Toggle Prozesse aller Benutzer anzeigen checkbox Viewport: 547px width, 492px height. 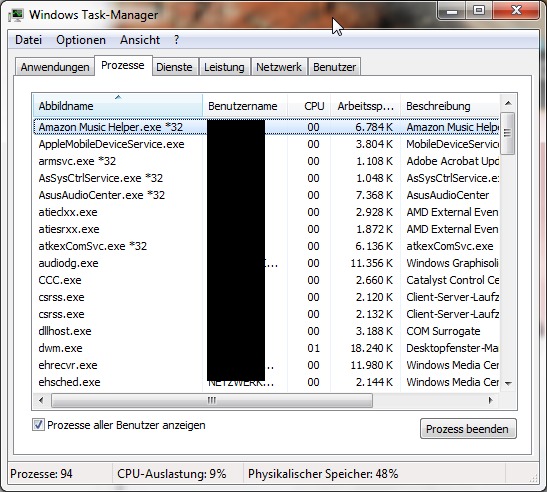click(x=38, y=425)
